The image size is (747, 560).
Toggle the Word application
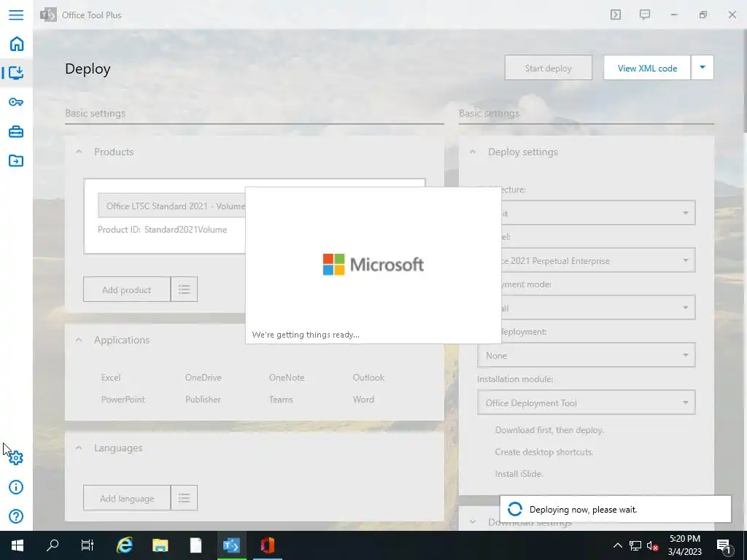point(363,399)
